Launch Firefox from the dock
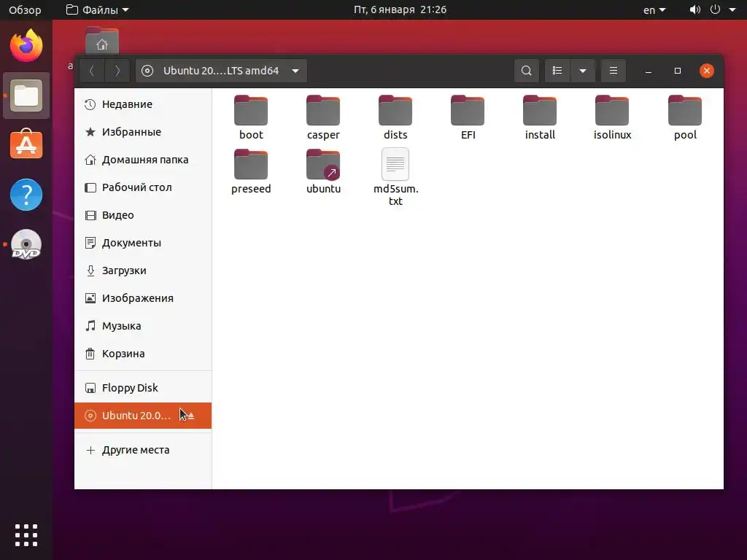This screenshot has width=747, height=560. 26,46
